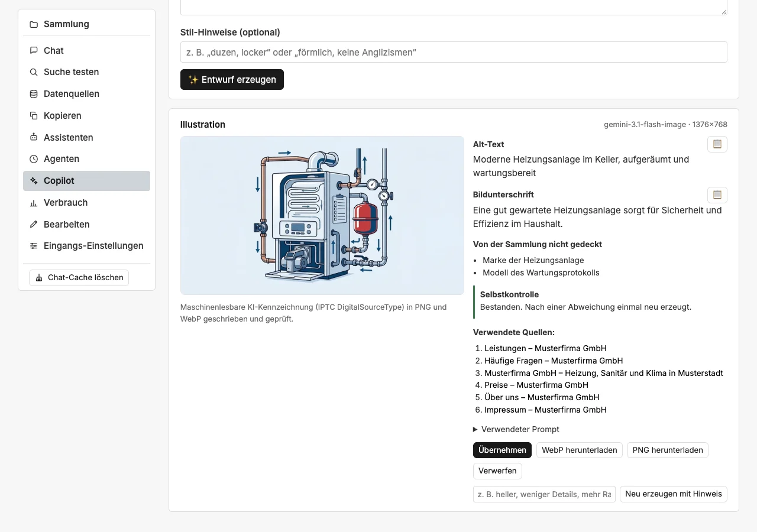
Task: Click the Assistenten robot icon
Action: (34, 137)
